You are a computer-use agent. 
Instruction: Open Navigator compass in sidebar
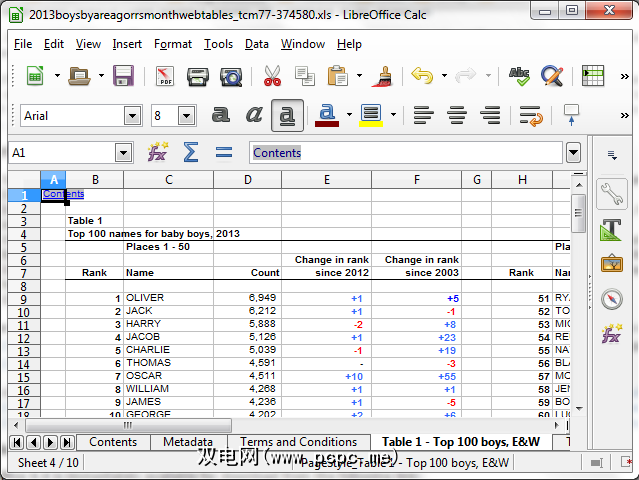pyautogui.click(x=611, y=298)
